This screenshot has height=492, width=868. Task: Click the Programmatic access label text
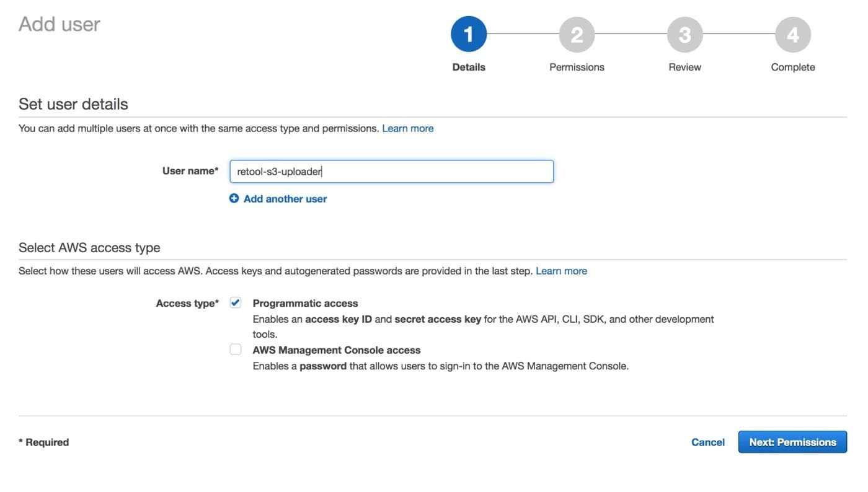coord(305,303)
